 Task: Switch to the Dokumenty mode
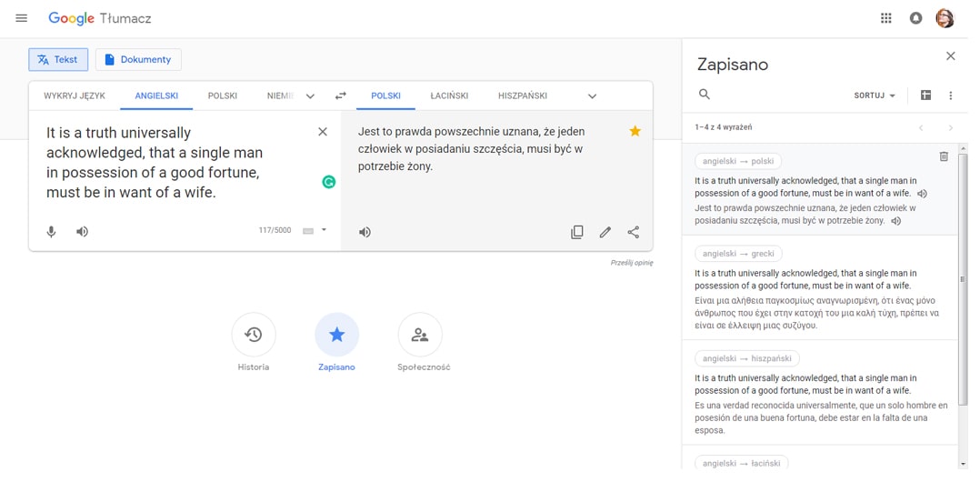[x=138, y=59]
